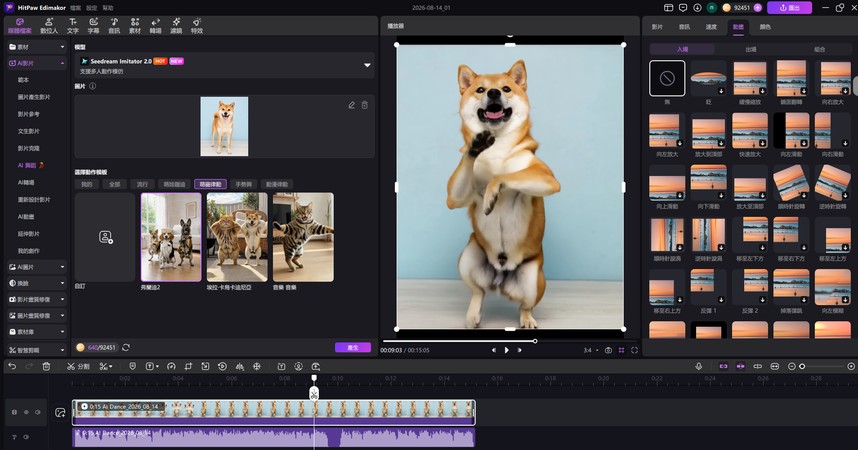Switch to the 顏色 tab in properties panel
The height and width of the screenshot is (450, 858).
point(765,26)
